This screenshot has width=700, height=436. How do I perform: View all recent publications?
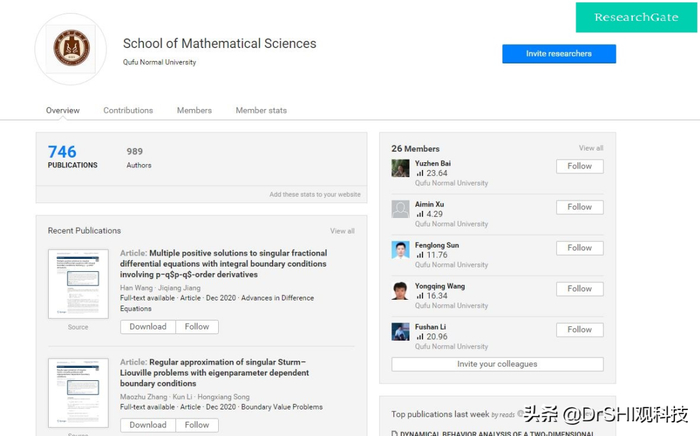[342, 231]
